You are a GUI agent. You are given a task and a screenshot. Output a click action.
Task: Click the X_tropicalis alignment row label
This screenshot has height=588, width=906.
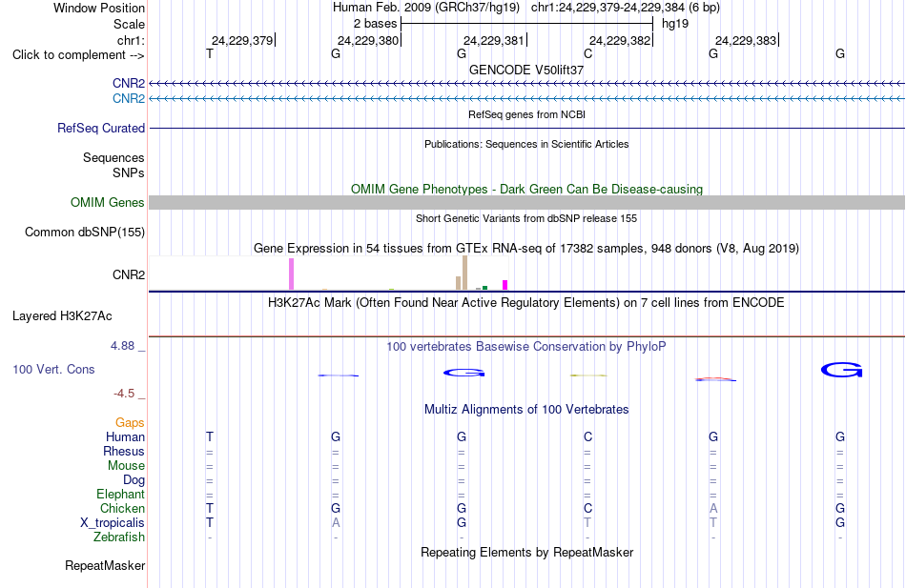113,523
